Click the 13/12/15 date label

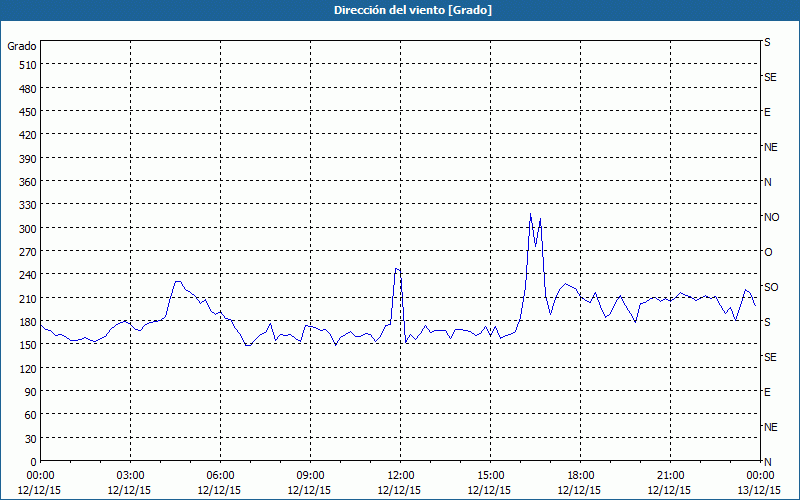[760, 490]
